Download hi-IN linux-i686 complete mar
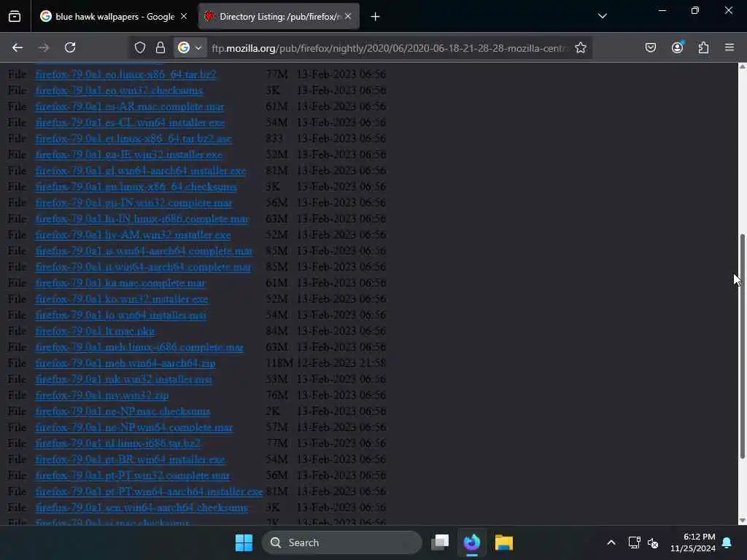Screen dimensions: 747x560 pos(142,219)
